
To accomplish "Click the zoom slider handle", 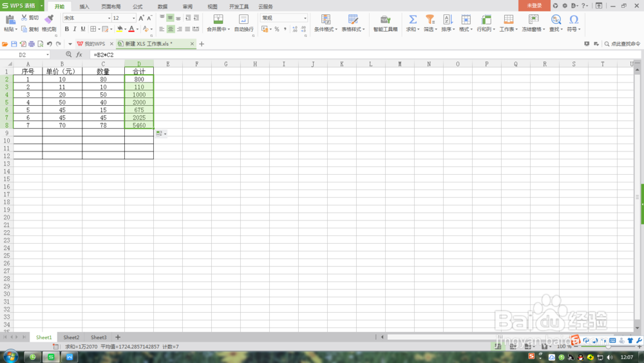I will pos(608,346).
